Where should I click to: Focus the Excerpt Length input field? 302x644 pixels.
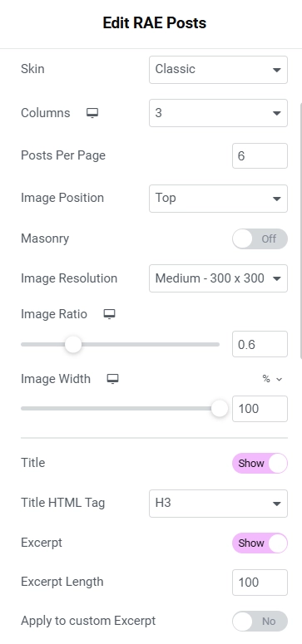[260, 583]
